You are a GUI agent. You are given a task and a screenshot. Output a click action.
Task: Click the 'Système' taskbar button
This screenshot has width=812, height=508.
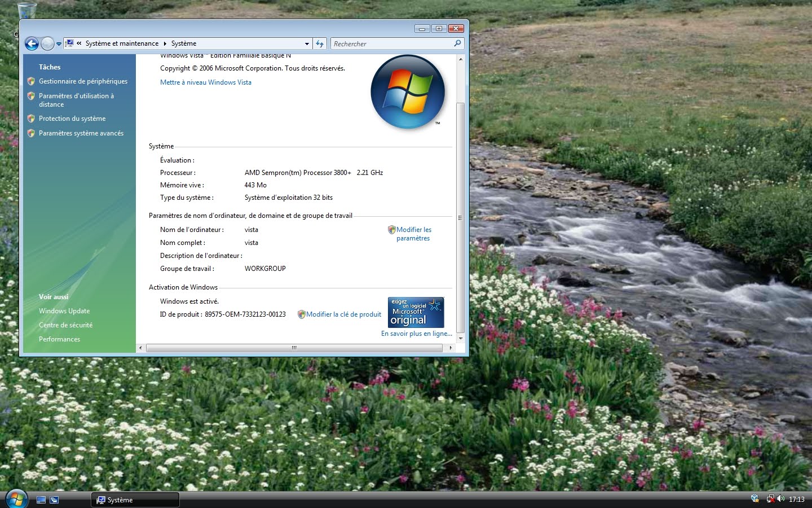[135, 500]
